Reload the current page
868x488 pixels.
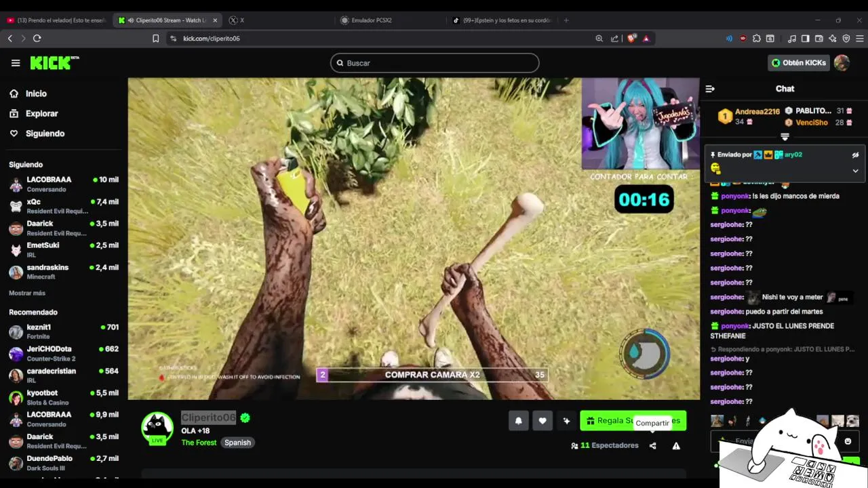point(37,39)
